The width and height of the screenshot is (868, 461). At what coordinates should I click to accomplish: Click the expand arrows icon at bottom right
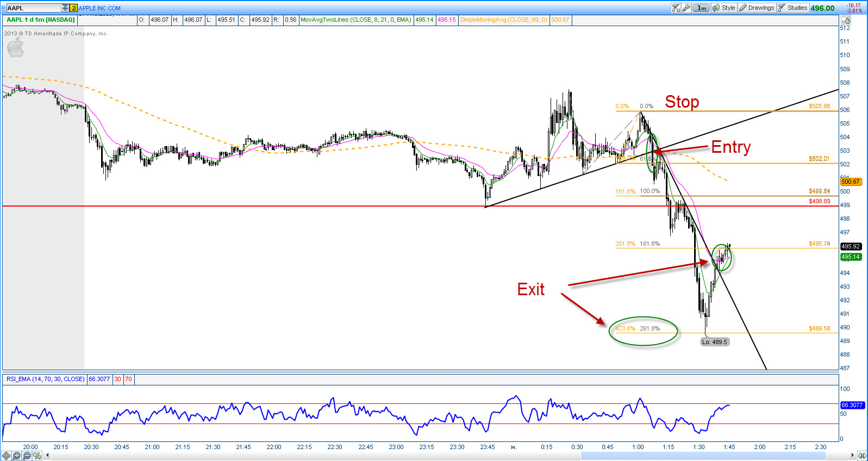tap(862, 456)
